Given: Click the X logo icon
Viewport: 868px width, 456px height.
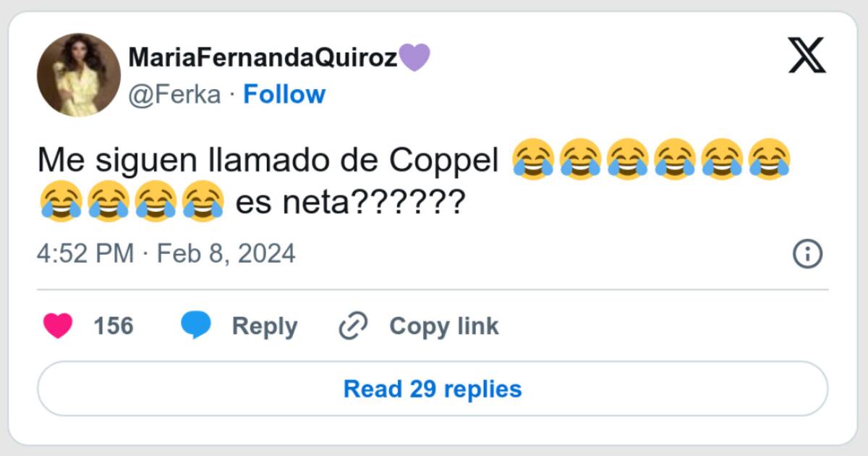Looking at the screenshot, I should pyautogui.click(x=807, y=56).
